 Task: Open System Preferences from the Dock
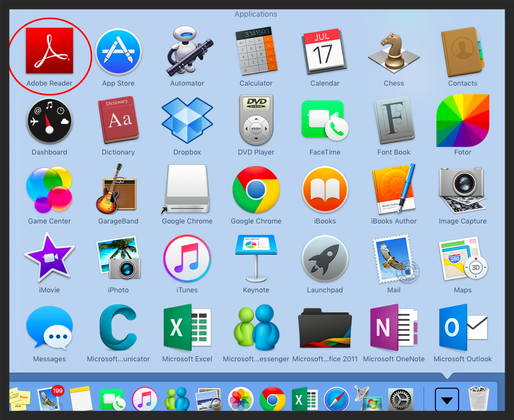click(x=400, y=399)
